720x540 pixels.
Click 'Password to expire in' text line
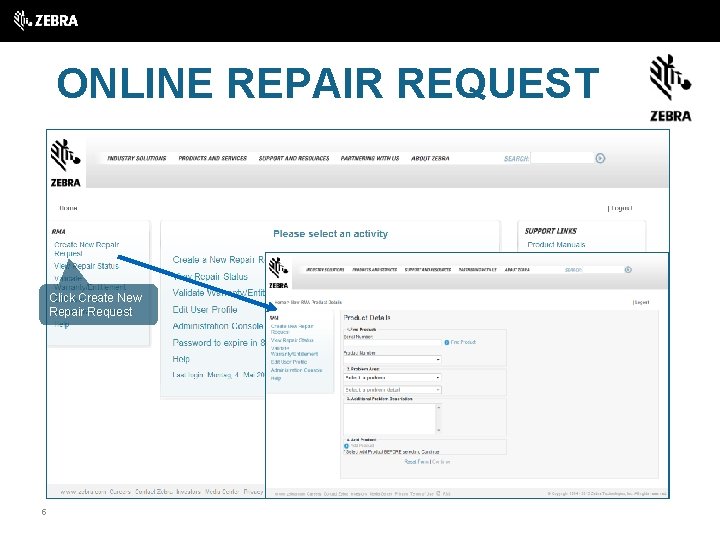[x=219, y=343]
